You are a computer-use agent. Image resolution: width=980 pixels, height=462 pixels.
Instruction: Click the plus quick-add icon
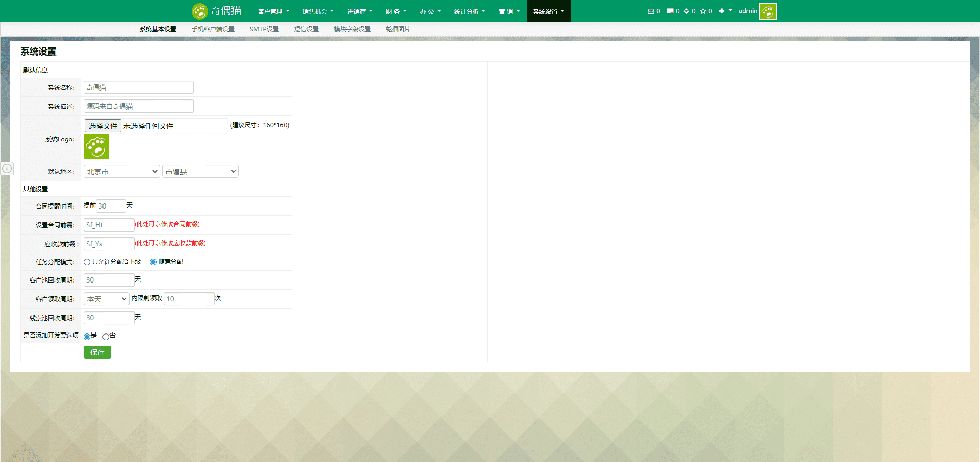coord(721,11)
